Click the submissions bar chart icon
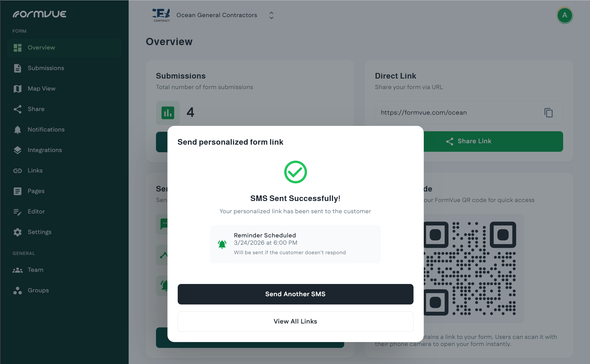 (168, 113)
